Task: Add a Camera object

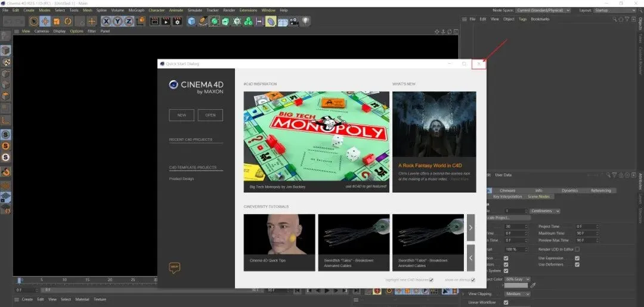Action: tap(293, 21)
